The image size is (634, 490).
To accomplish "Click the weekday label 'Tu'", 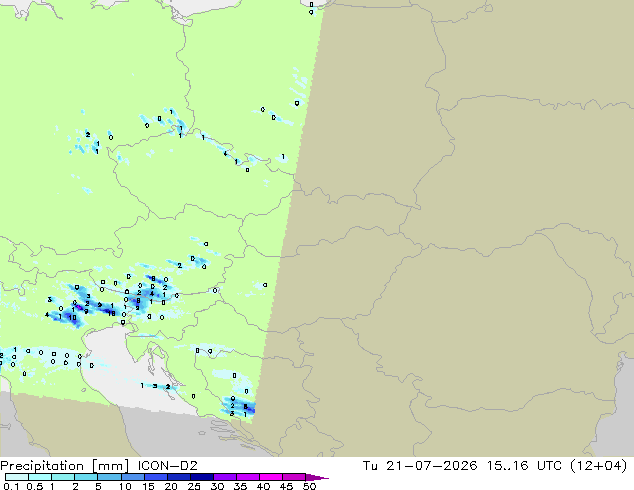I will tap(370, 466).
